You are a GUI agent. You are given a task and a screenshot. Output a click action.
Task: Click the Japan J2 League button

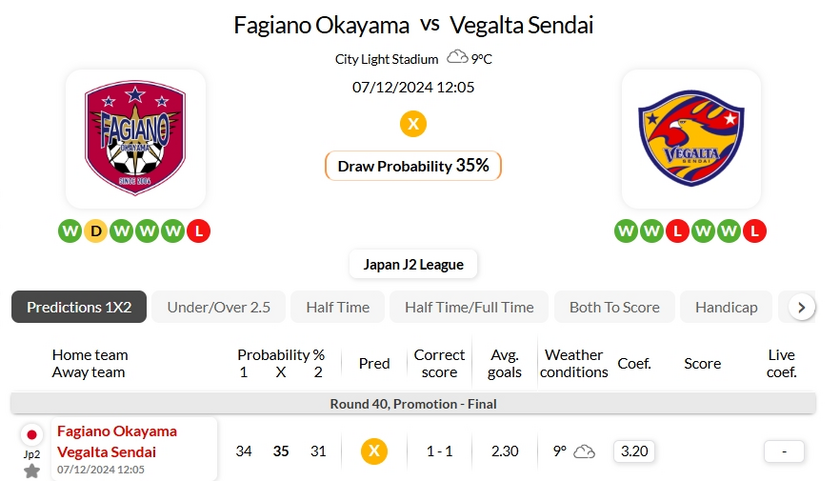(413, 265)
